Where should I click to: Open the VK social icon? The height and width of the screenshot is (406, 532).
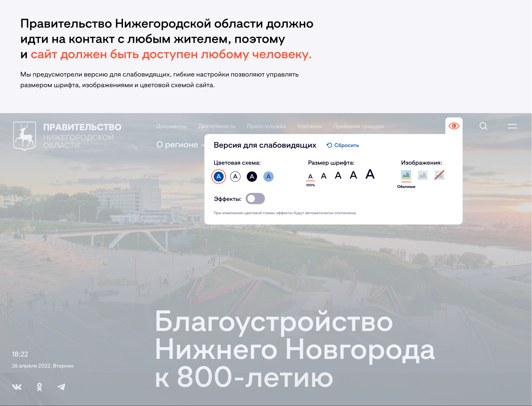(17, 387)
